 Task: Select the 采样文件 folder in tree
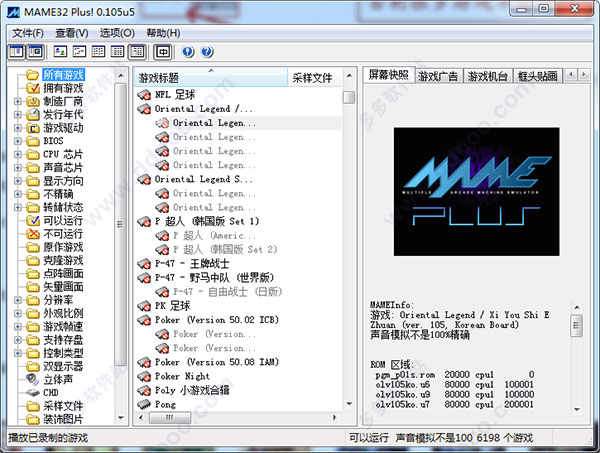tap(63, 406)
